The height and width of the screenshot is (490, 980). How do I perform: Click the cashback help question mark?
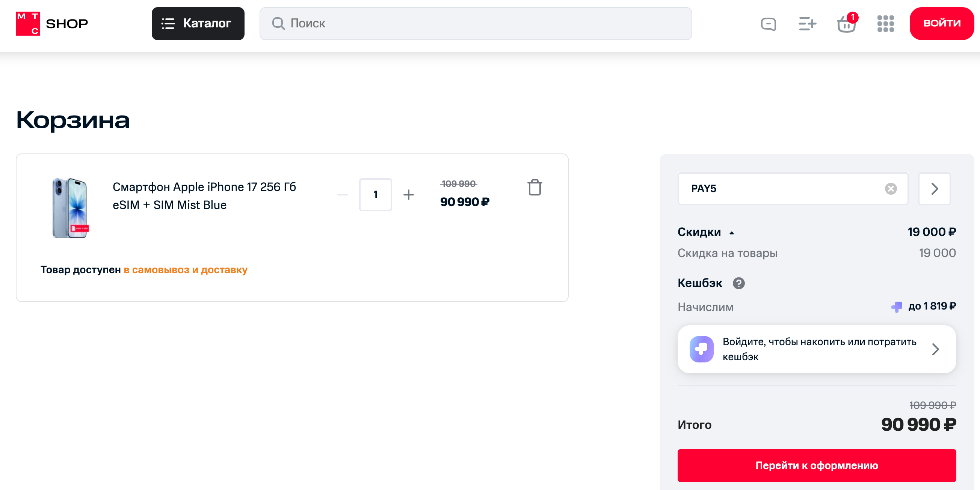738,283
